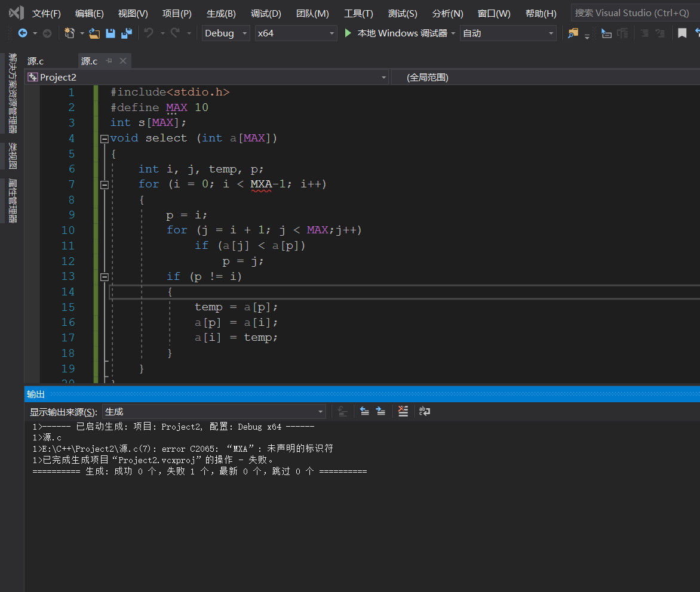This screenshot has height=592, width=700.
Task: Start debugging with the green play icon
Action: tap(348, 33)
